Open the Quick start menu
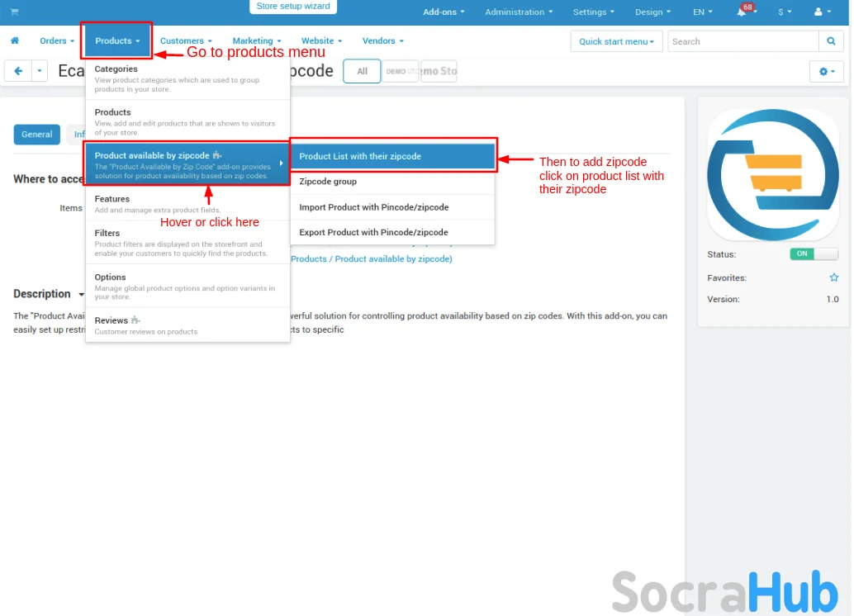 (616, 41)
